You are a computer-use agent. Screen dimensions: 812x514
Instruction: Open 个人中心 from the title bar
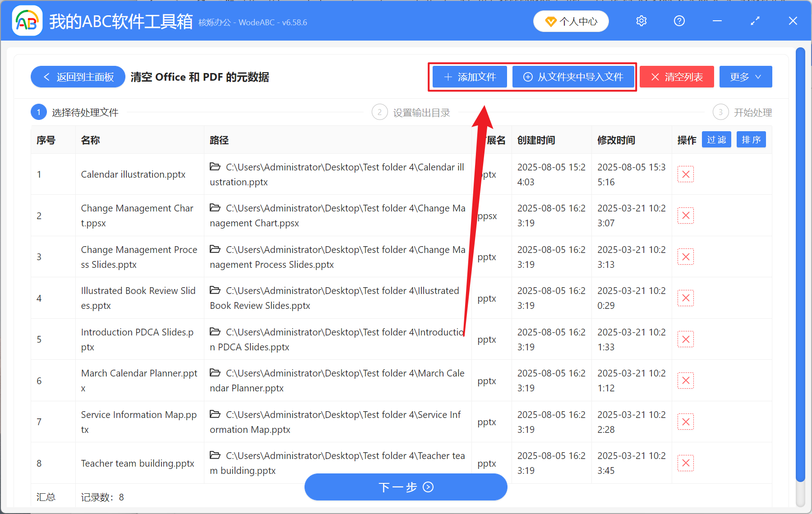[x=571, y=21]
